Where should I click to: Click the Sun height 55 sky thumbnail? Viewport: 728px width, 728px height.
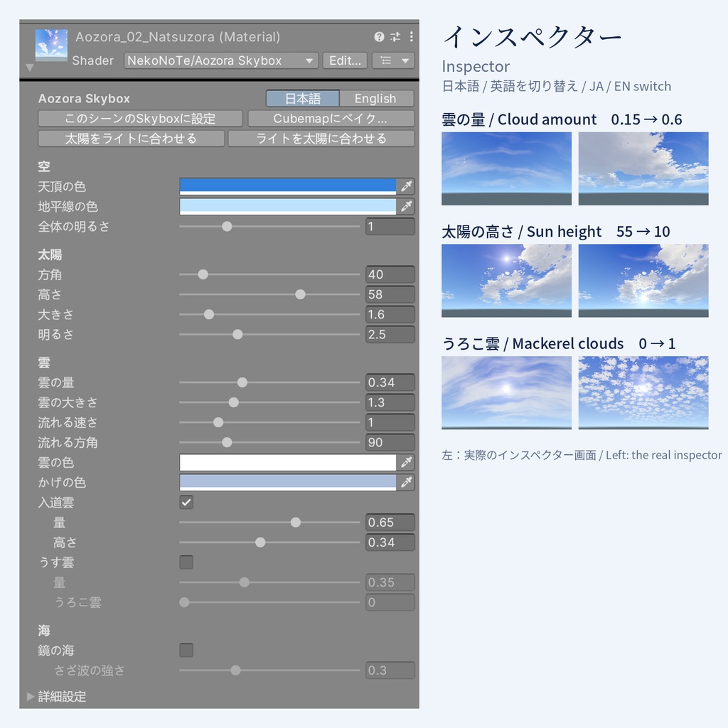(506, 281)
